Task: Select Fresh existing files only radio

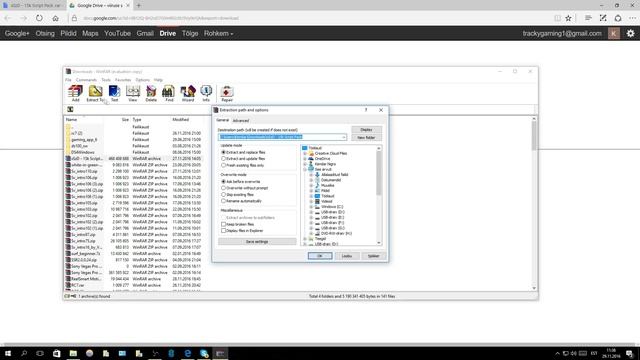Action: tap(223, 165)
